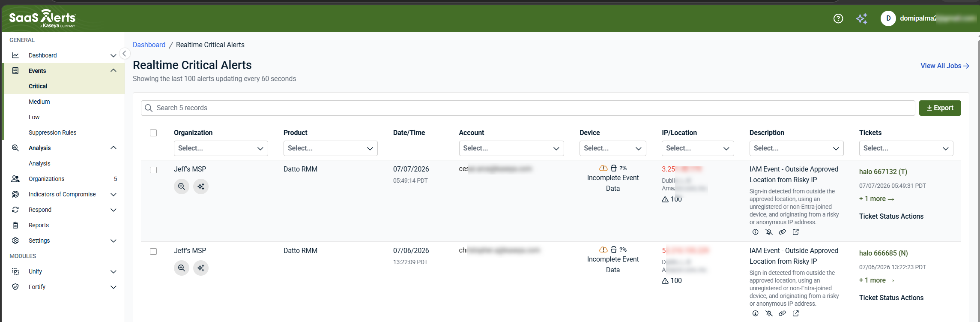Open 07/06/2026 alert in external window icon

[x=796, y=313]
